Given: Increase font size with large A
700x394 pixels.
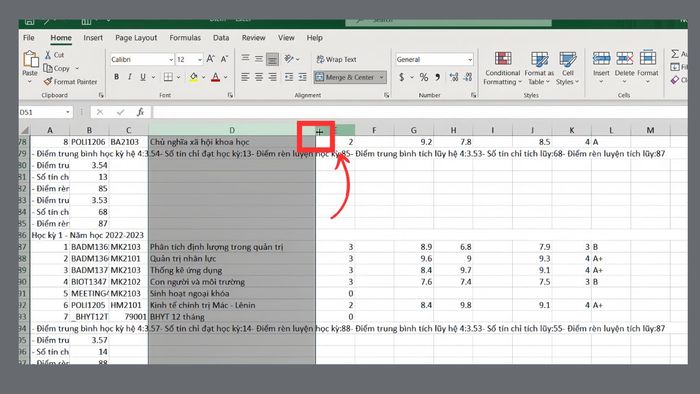Looking at the screenshot, I should tap(211, 59).
